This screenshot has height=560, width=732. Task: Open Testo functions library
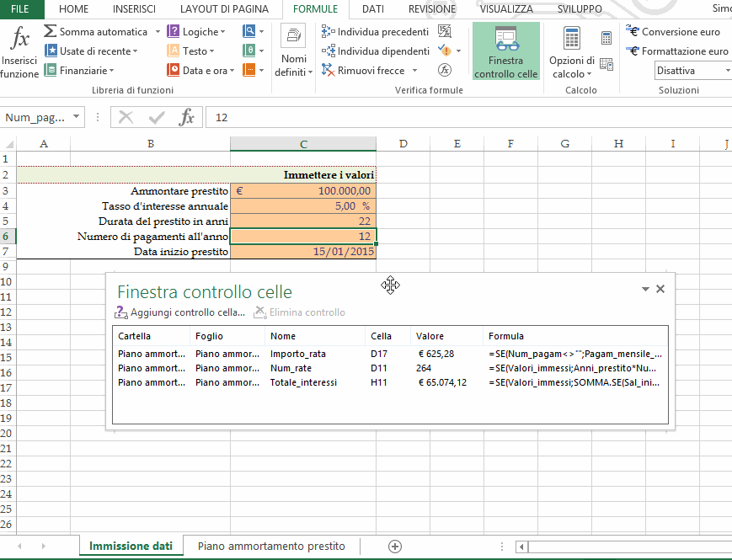point(190,51)
